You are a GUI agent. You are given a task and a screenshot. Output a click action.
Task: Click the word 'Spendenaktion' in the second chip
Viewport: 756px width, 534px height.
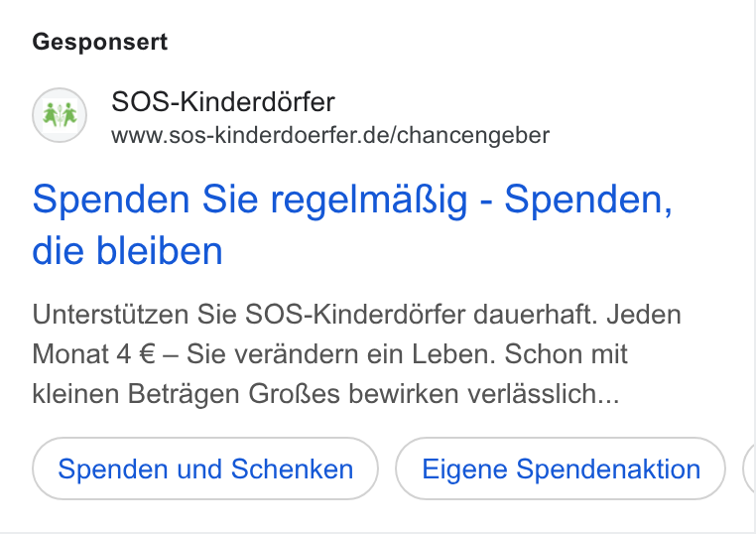608,468
